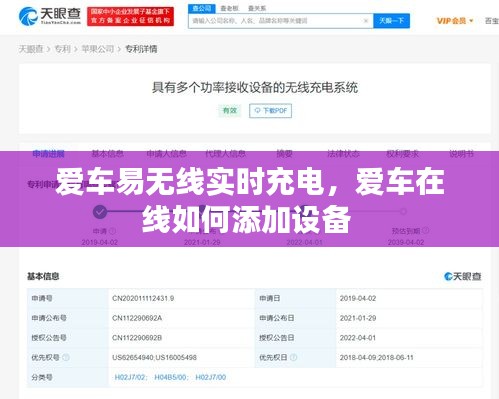Click the Tianyancha logo in the header
Screen dimensions: 499x399
coord(50,16)
